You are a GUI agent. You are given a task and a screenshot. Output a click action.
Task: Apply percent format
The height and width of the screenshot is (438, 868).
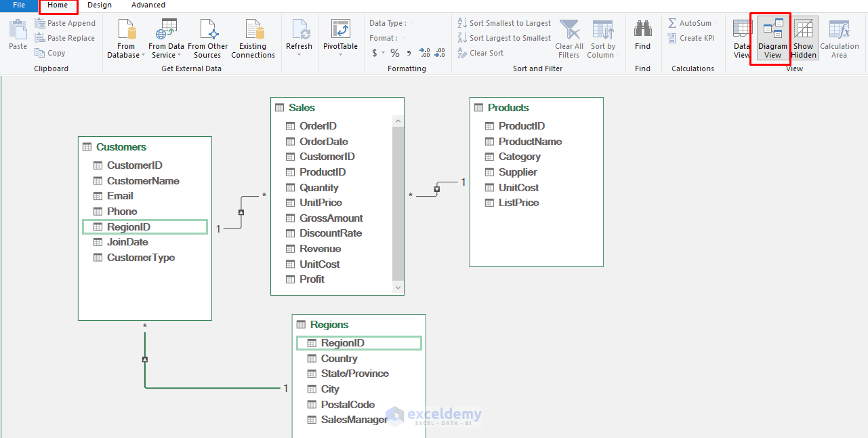tap(394, 53)
